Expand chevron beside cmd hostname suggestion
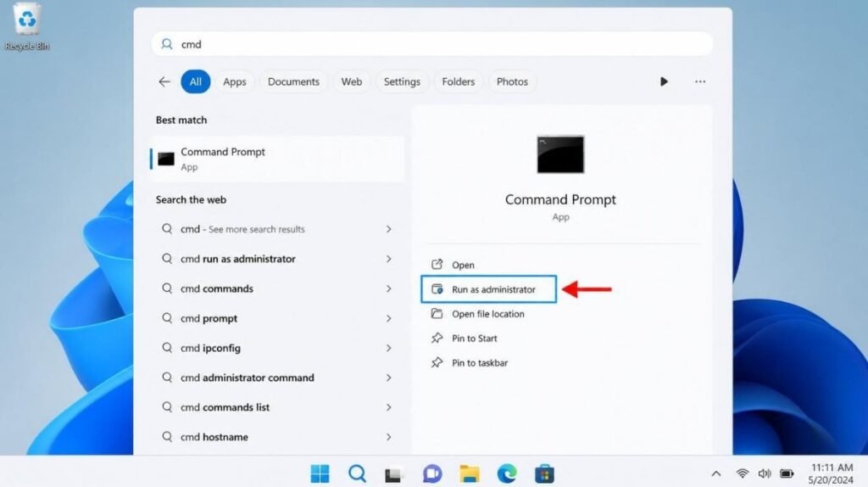This screenshot has width=868, height=487. click(388, 437)
